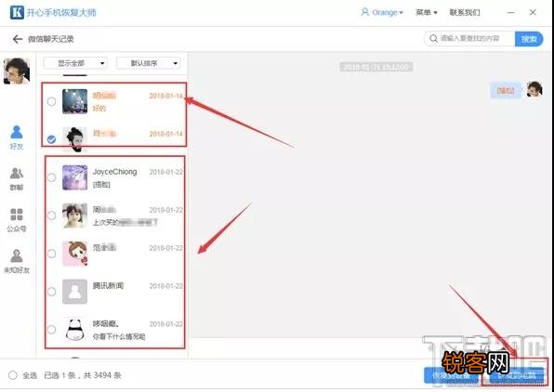The height and width of the screenshot is (392, 554).
Task: Toggle the 全选 select-all radio
Action: tap(13, 375)
